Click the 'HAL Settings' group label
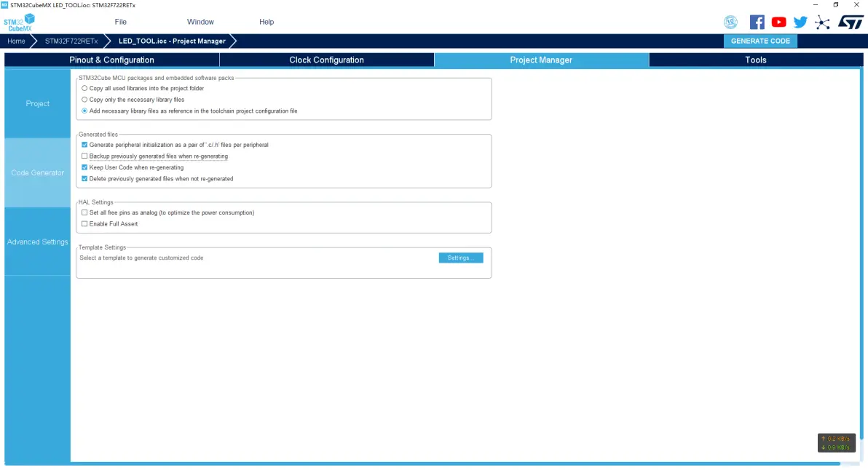 [96, 202]
